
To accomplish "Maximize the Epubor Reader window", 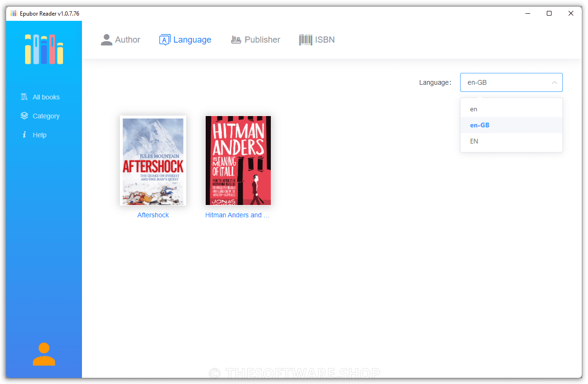I will (x=549, y=14).
